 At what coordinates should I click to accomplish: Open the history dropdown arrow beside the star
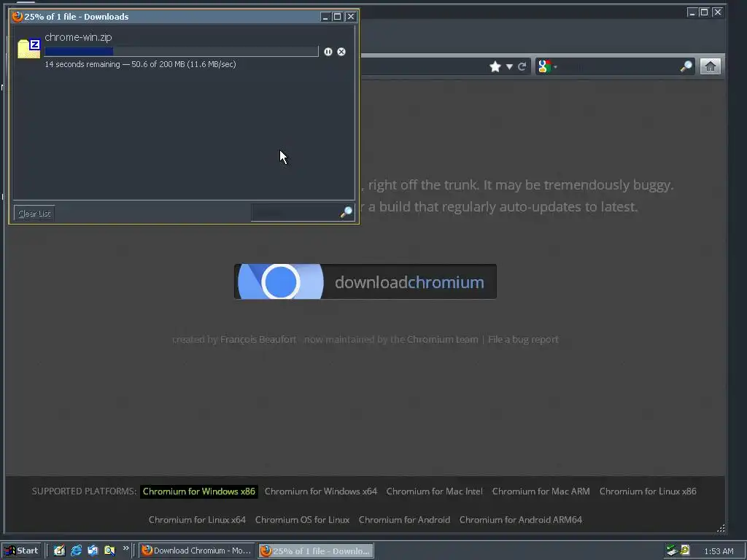(509, 66)
